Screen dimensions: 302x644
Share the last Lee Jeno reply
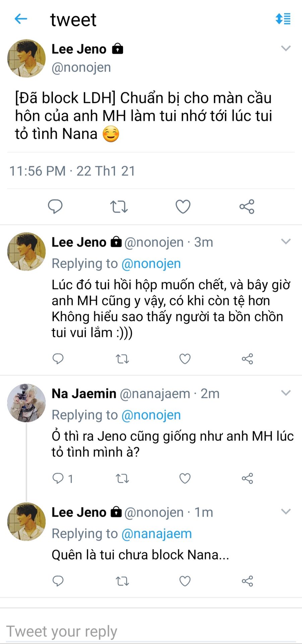247,581
